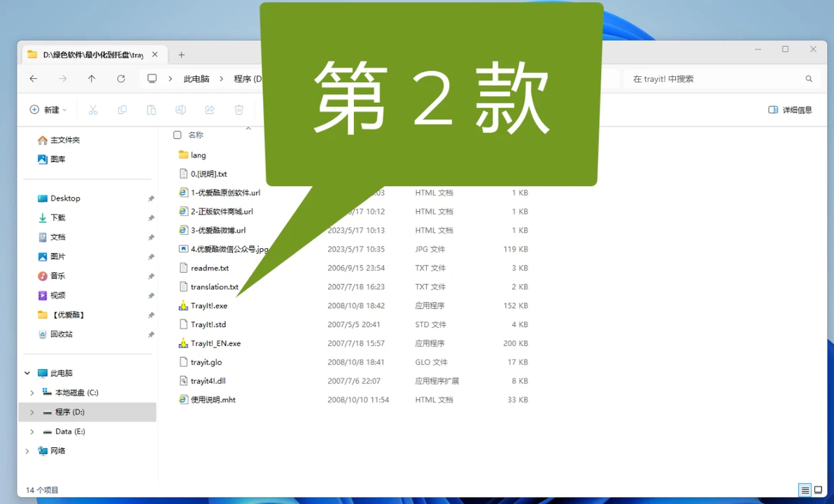Select file 2-正版软件商城.url
Viewport: 834px width, 504px height.
222,212
